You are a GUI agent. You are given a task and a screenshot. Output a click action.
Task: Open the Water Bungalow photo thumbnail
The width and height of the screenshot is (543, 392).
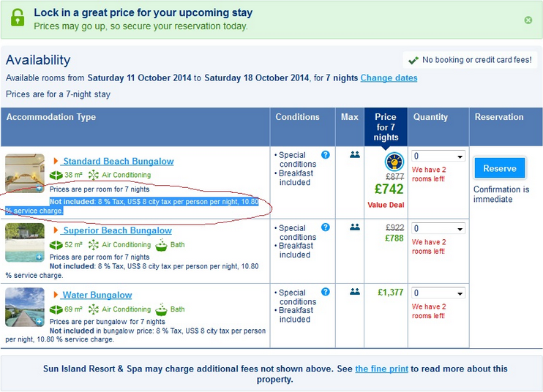[25, 307]
